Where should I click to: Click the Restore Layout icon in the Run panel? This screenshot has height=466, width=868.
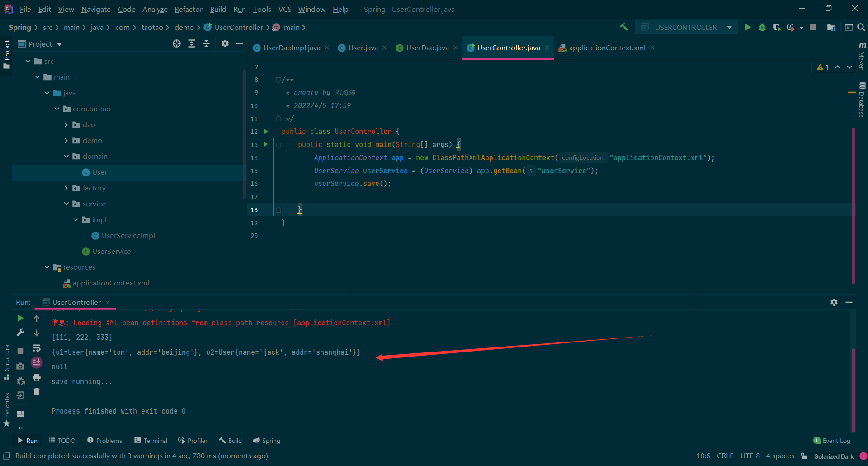[x=20, y=414]
